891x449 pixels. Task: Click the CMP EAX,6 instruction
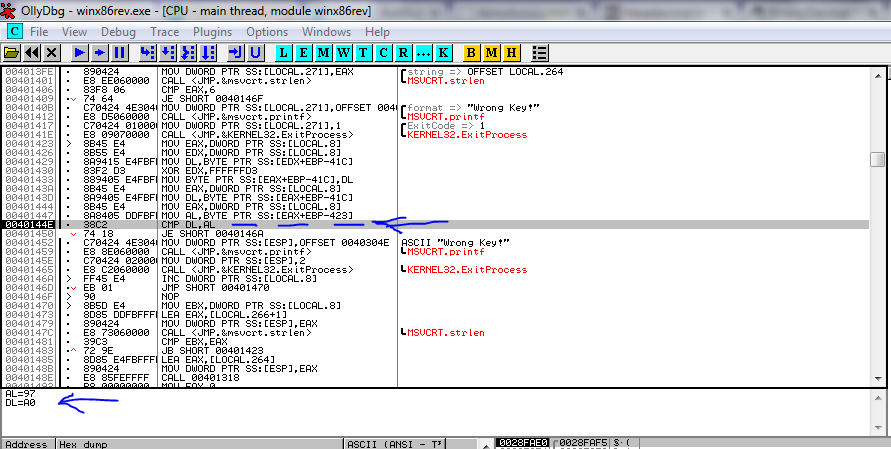188,90
